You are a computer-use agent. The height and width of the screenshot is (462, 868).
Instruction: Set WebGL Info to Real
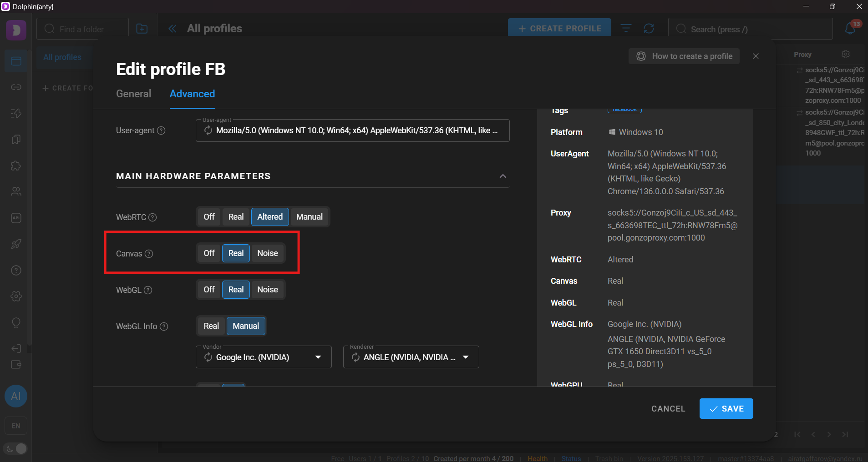[211, 326]
